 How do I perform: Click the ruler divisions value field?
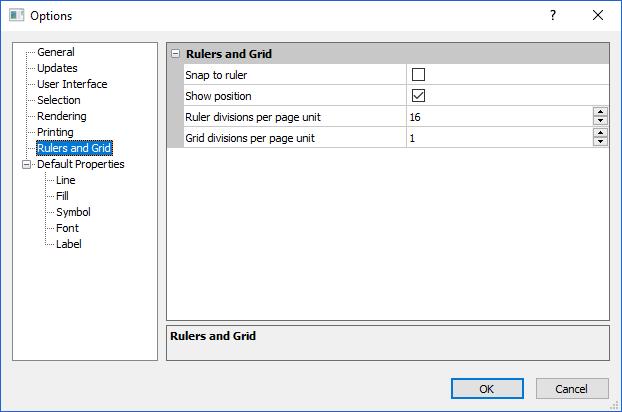click(500, 117)
